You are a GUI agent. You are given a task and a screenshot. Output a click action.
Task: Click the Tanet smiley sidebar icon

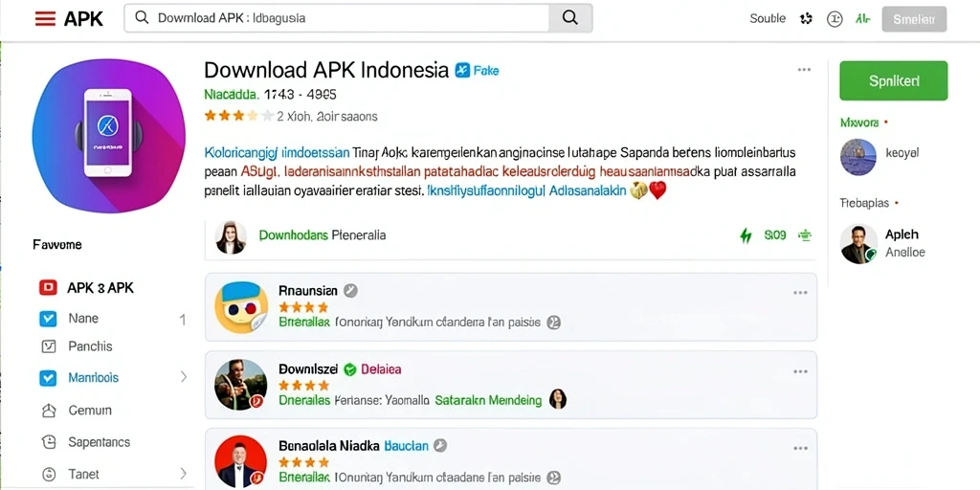tap(49, 474)
